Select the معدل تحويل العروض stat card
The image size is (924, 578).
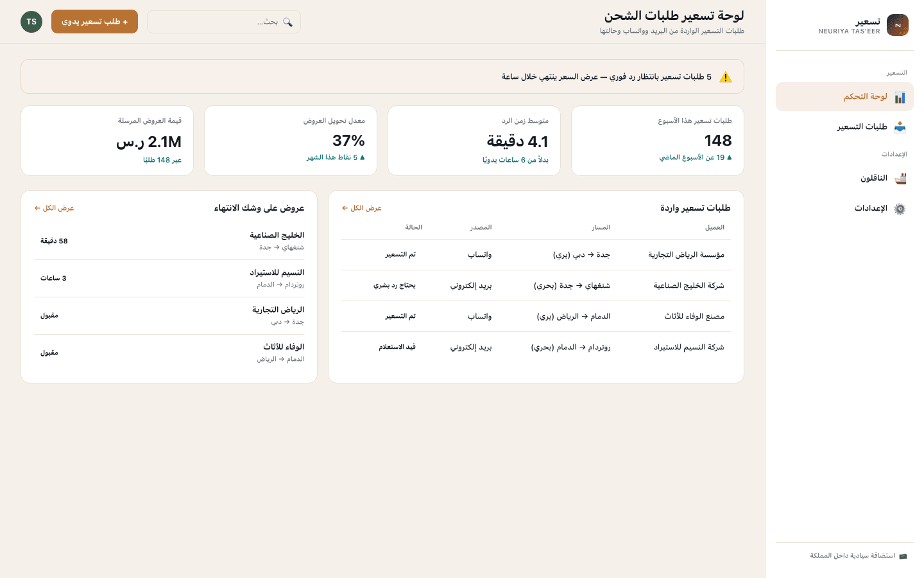[291, 141]
